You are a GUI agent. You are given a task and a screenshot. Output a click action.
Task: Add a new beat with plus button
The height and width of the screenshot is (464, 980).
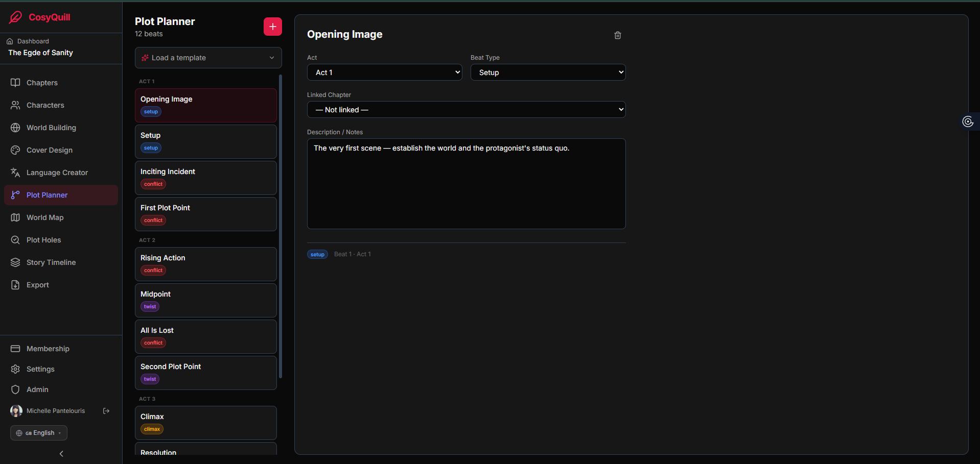tap(273, 27)
